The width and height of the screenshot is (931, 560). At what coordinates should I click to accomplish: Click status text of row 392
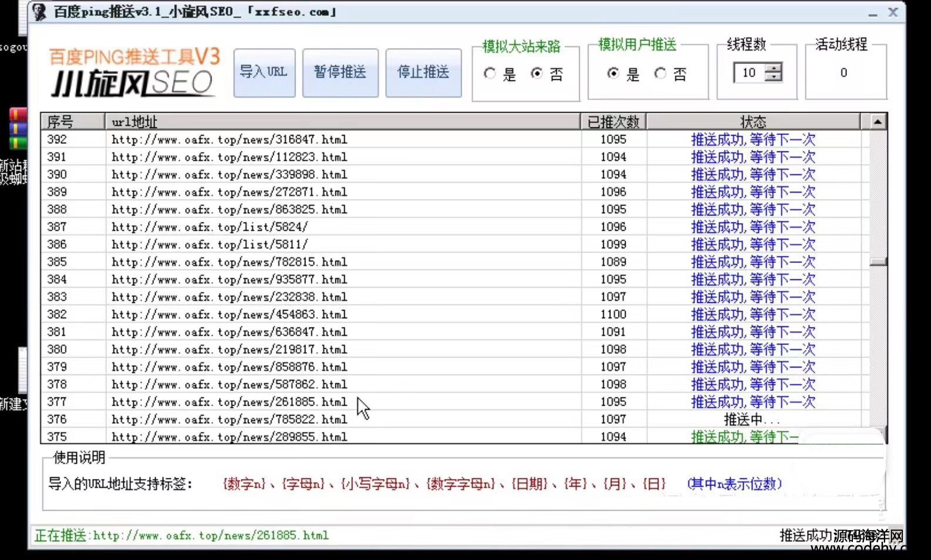pos(754,140)
